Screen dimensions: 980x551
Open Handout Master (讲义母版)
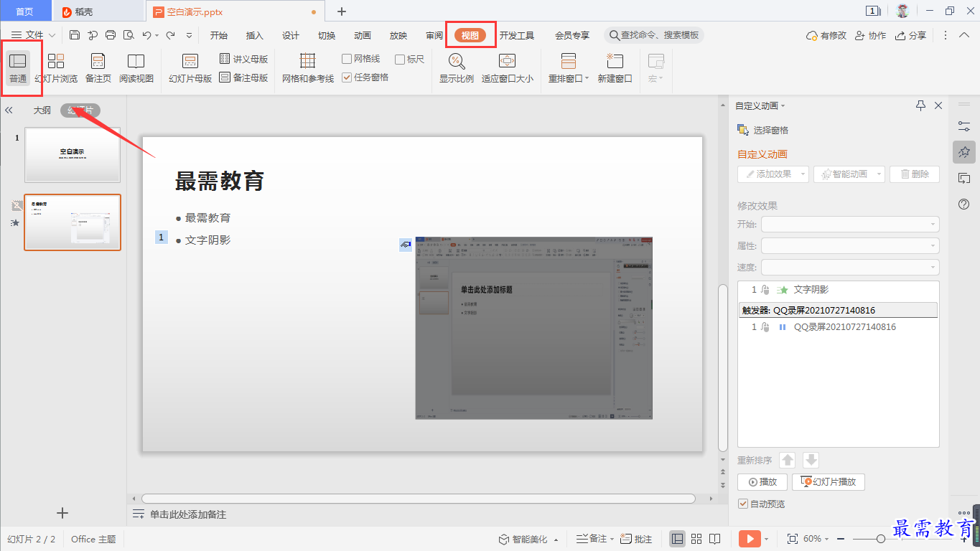(244, 59)
